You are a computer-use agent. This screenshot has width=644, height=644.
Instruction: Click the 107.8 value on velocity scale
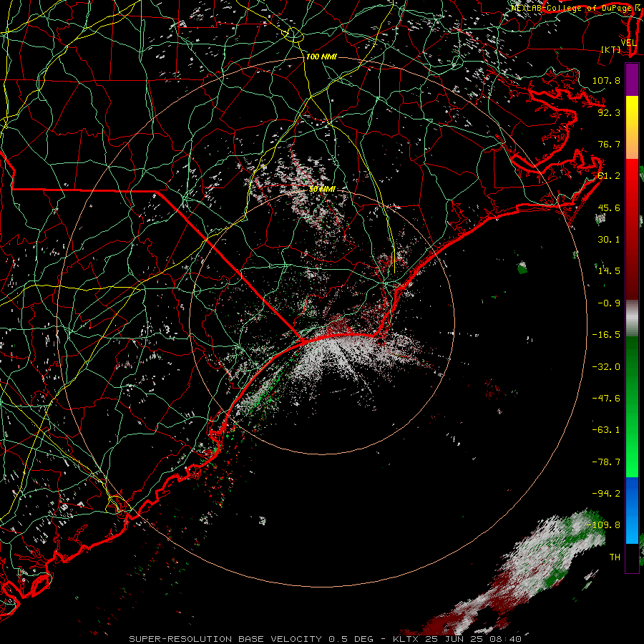[x=606, y=80]
